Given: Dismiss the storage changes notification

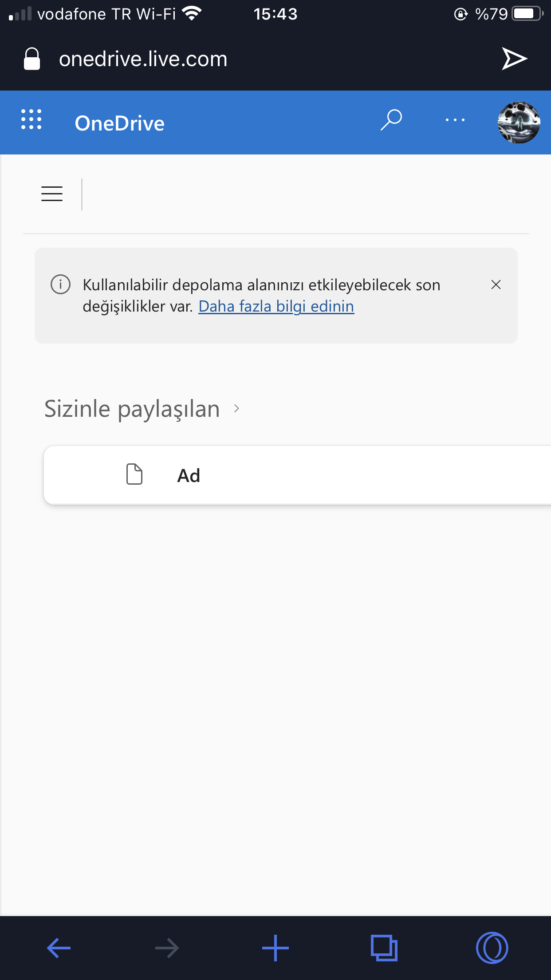Looking at the screenshot, I should pyautogui.click(x=496, y=285).
